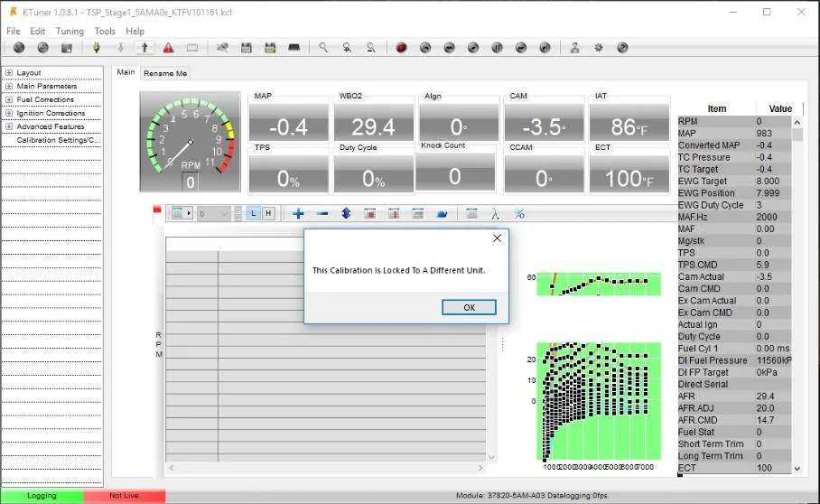Image resolution: width=820 pixels, height=504 pixels.
Task: Open the File menu
Action: pyautogui.click(x=13, y=31)
